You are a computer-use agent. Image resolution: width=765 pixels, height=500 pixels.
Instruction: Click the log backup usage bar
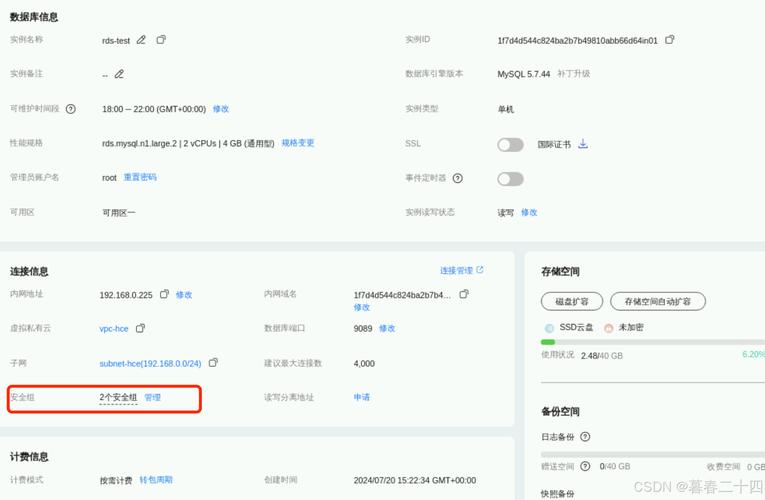tap(653, 454)
